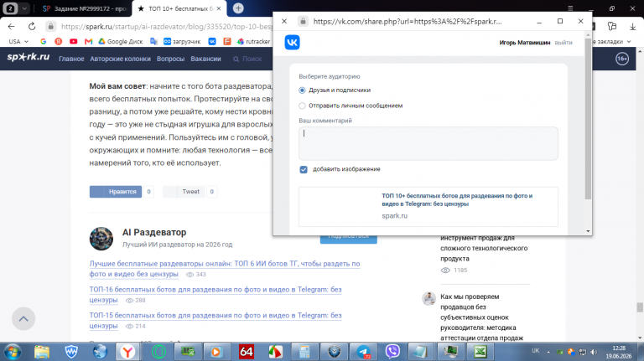Image resolution: width=644 pixels, height=361 pixels.
Task: Focus the Ваш комментарий text area
Action: (x=428, y=143)
